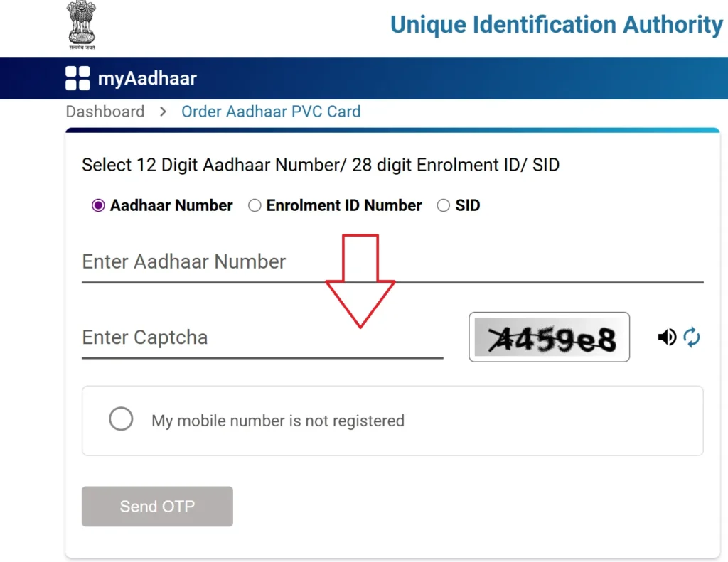Click the Order Aadhaar PVC Card breadcrumb
Image resolution: width=728 pixels, height=562 pixels.
coord(271,112)
